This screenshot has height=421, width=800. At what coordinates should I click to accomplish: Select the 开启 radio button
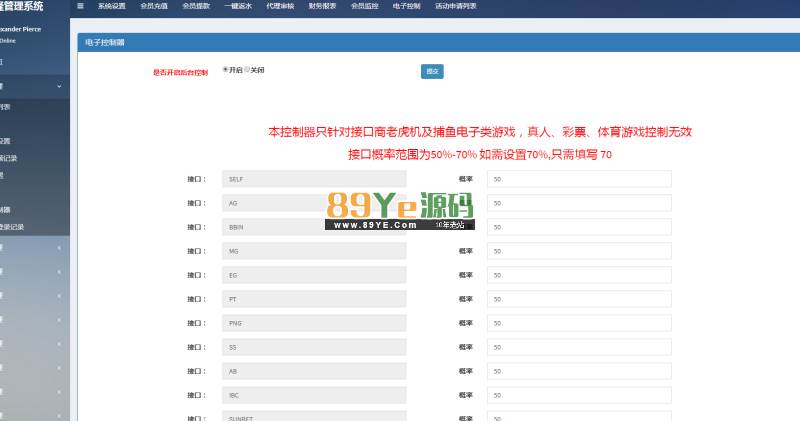[225, 70]
